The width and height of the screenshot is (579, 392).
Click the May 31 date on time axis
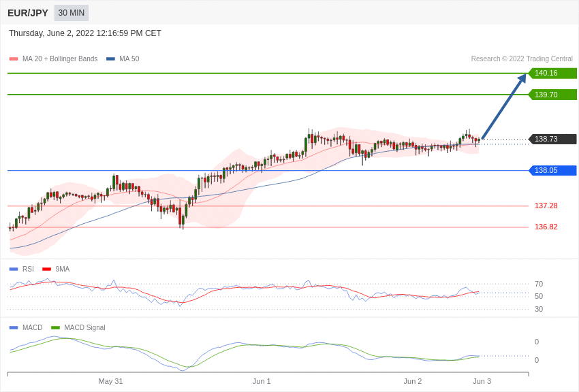point(110,381)
